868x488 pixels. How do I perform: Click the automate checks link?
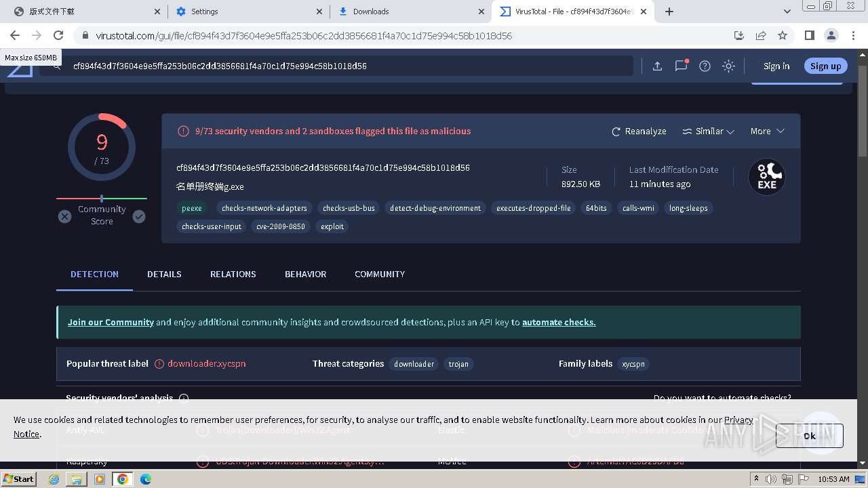click(x=559, y=323)
